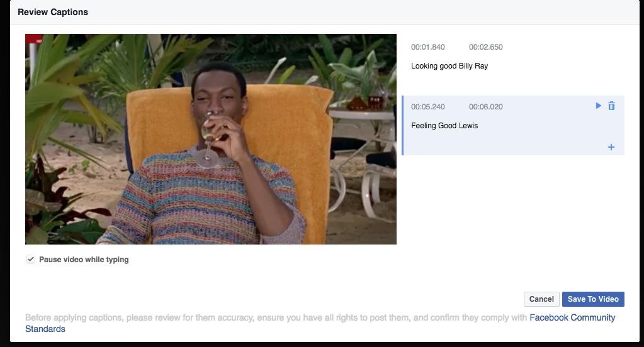Open Facebook Community Standards link
The image size is (644, 347).
(572, 317)
